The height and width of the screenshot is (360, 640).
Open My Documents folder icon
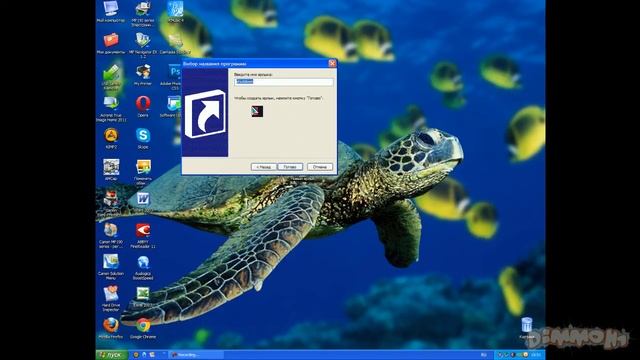pos(111,44)
